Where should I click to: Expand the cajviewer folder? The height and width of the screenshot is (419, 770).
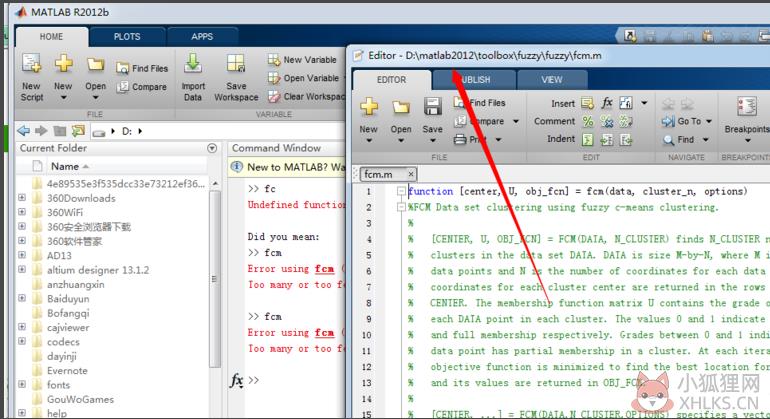click(22, 327)
